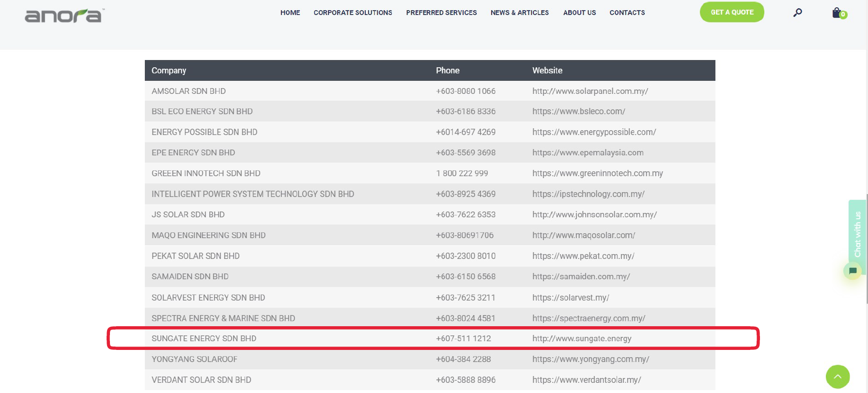Open https://www.greeninnotech.com.my link
Viewport: 868px width, 393px height.
point(597,173)
